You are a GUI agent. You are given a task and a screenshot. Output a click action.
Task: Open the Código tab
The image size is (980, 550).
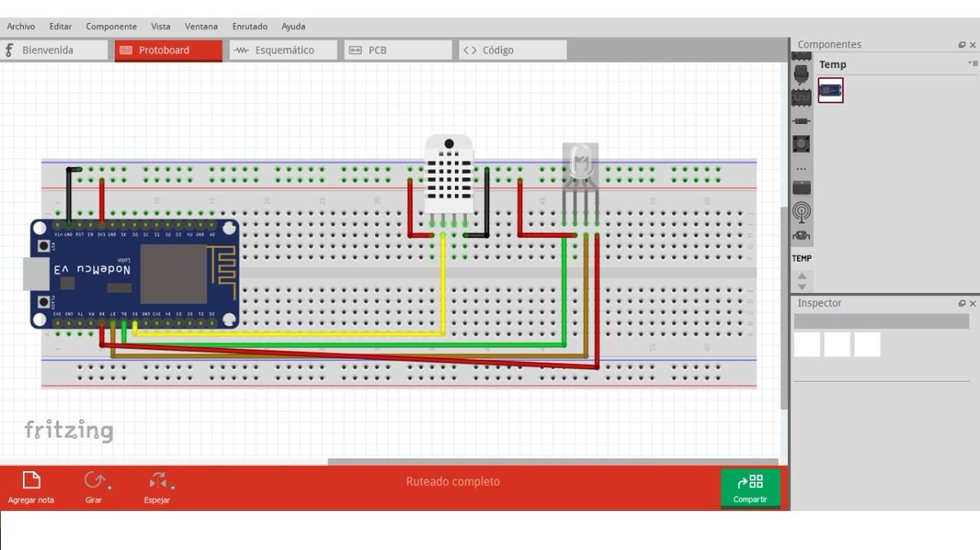click(512, 50)
